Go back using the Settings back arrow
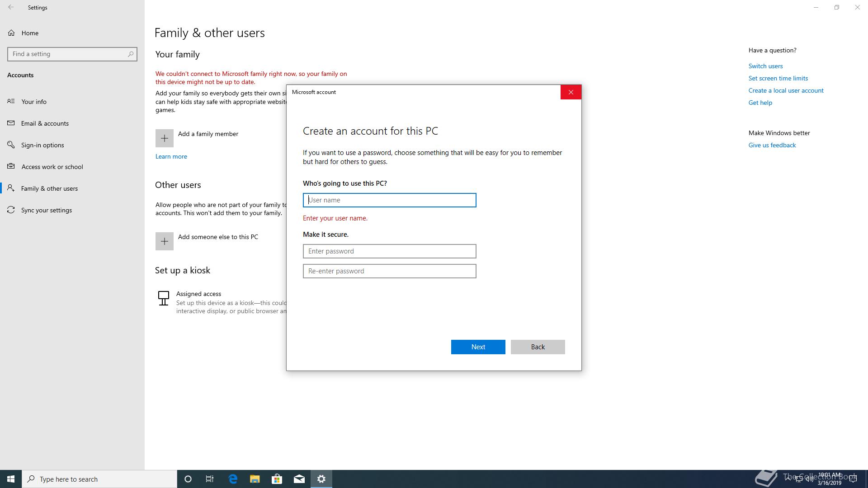The height and width of the screenshot is (488, 868). tap(11, 7)
